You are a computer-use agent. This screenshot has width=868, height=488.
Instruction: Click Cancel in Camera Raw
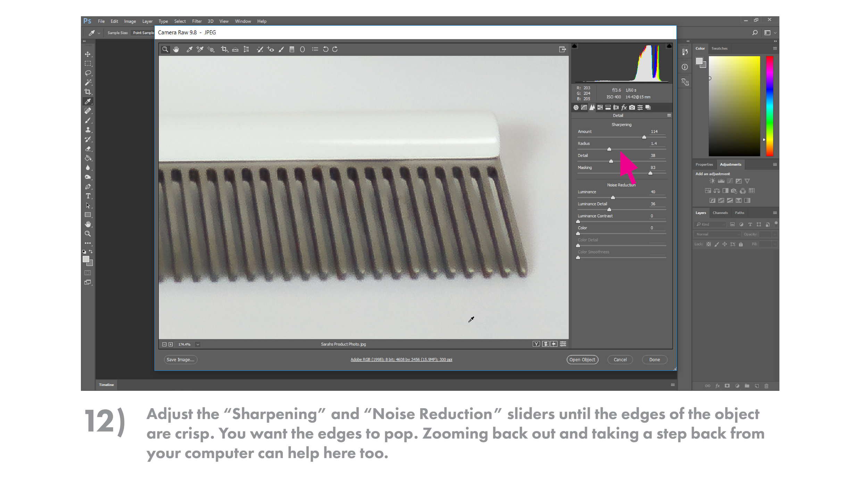[620, 360]
